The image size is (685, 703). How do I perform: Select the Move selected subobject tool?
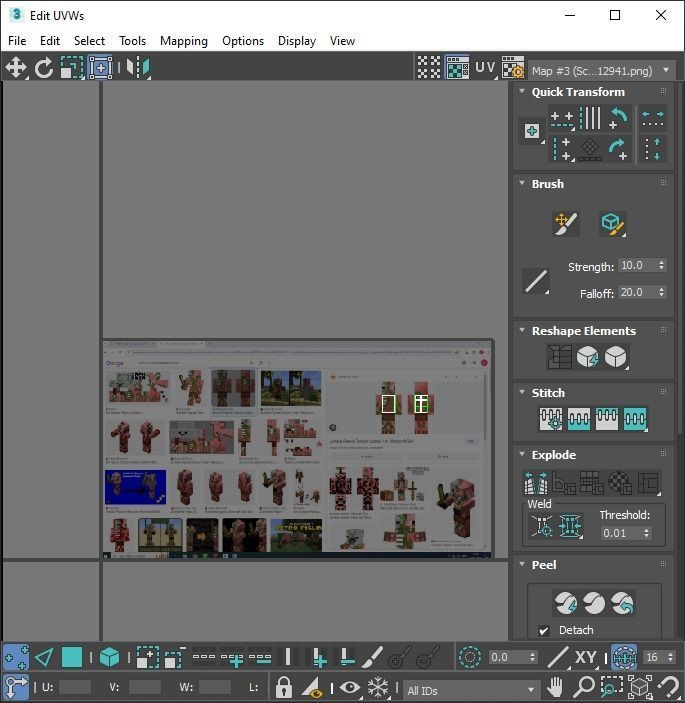(16, 68)
